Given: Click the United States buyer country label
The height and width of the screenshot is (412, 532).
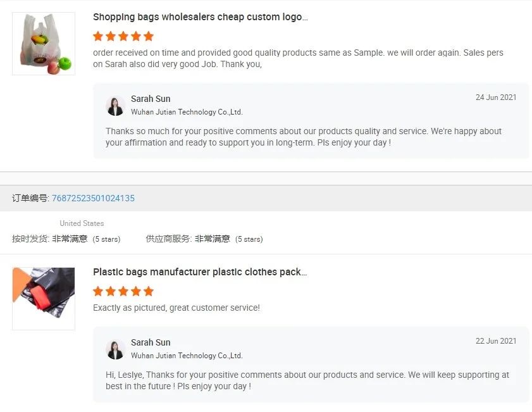Looking at the screenshot, I should click(x=82, y=223).
